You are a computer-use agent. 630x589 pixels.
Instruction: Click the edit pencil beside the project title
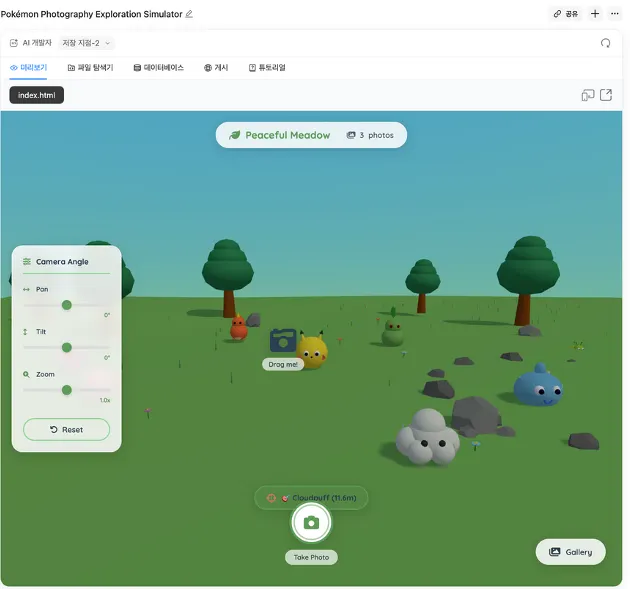click(189, 14)
